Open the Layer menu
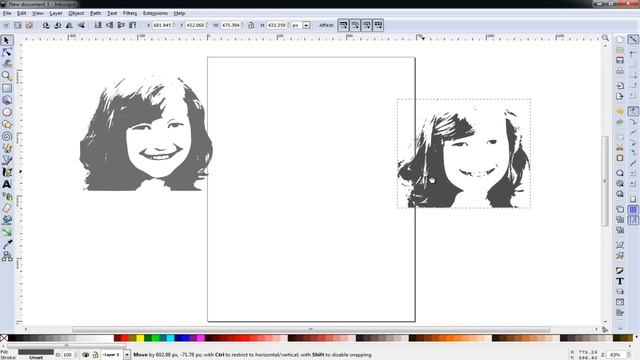Image resolution: width=640 pixels, height=360 pixels. coord(56,13)
